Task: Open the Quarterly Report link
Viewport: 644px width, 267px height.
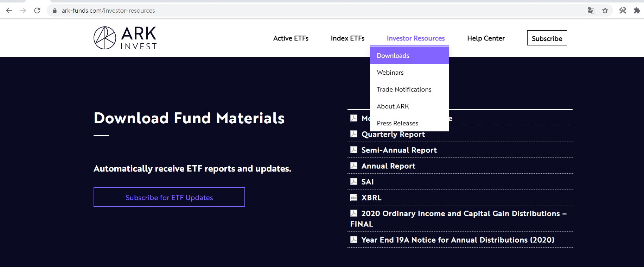Action: coord(393,134)
